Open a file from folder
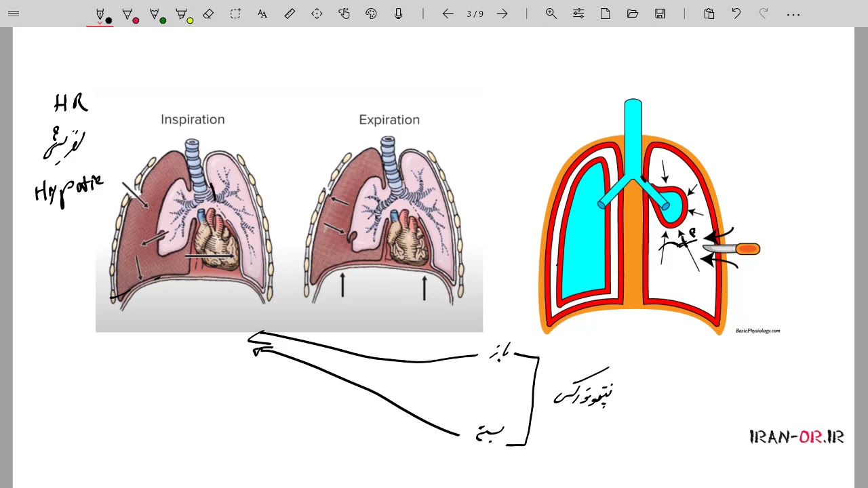Image resolution: width=868 pixels, height=488 pixels. pos(633,14)
